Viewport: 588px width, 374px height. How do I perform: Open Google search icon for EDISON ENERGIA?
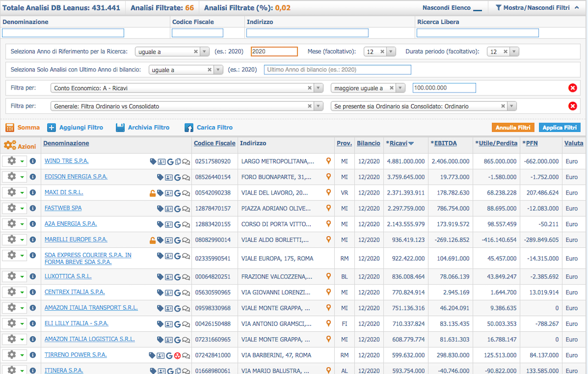(177, 177)
